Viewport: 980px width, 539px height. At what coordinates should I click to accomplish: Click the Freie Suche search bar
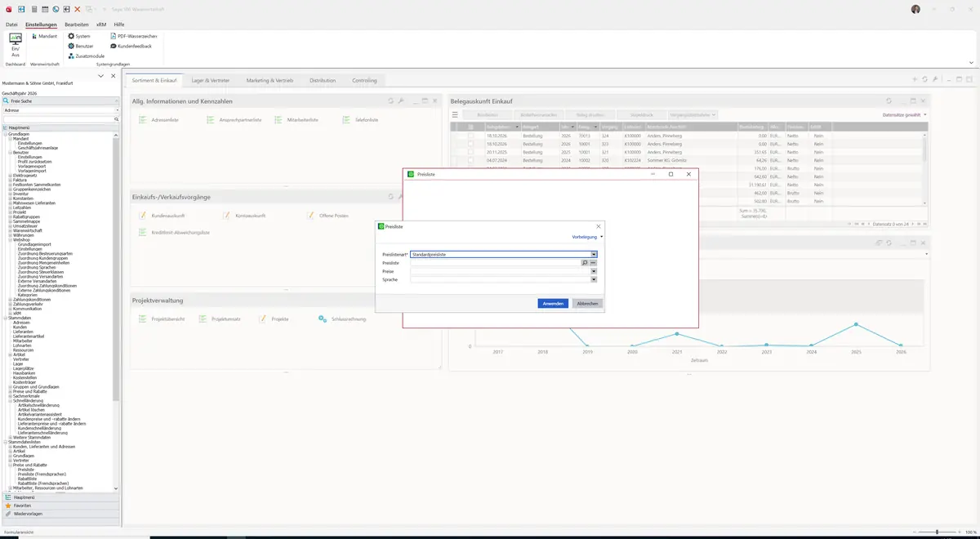point(60,100)
